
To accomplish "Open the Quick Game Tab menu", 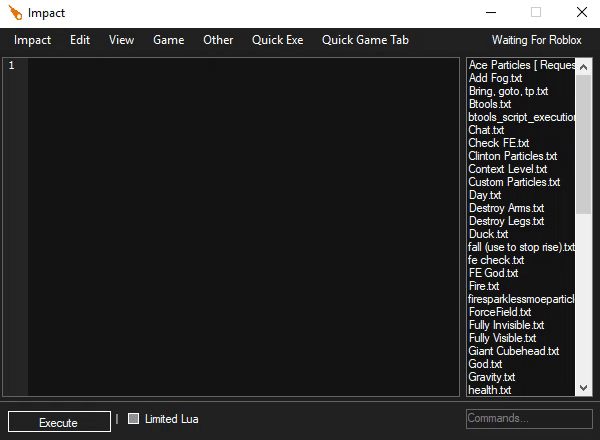I will (x=365, y=40).
